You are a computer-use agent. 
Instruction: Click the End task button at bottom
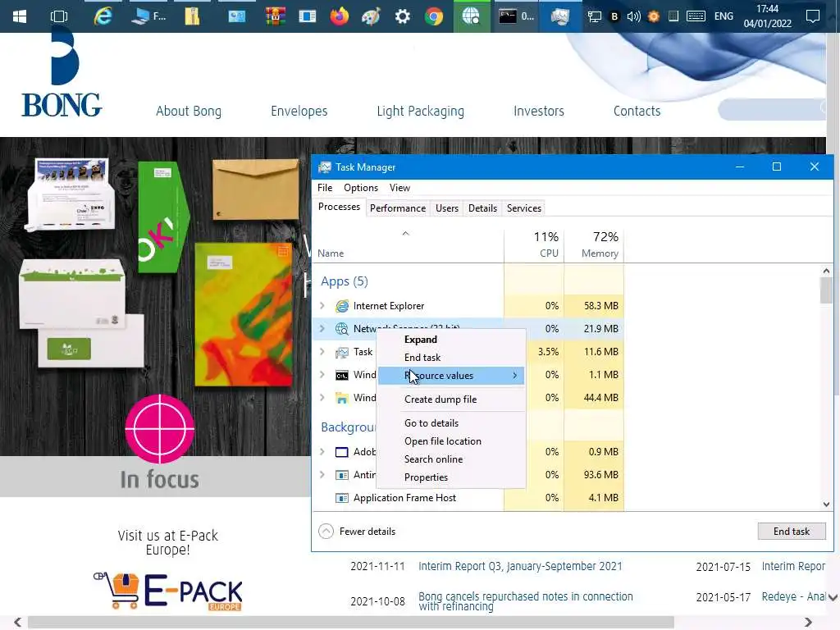(792, 532)
